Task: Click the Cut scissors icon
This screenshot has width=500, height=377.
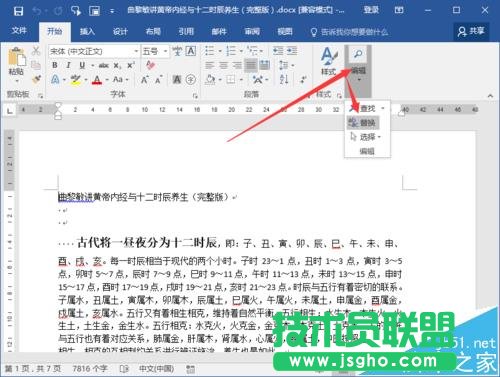Action: [36, 51]
